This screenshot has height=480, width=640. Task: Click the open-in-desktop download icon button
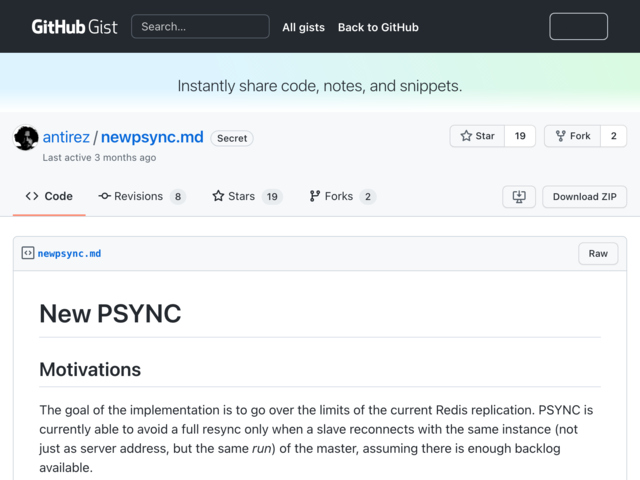tap(519, 197)
